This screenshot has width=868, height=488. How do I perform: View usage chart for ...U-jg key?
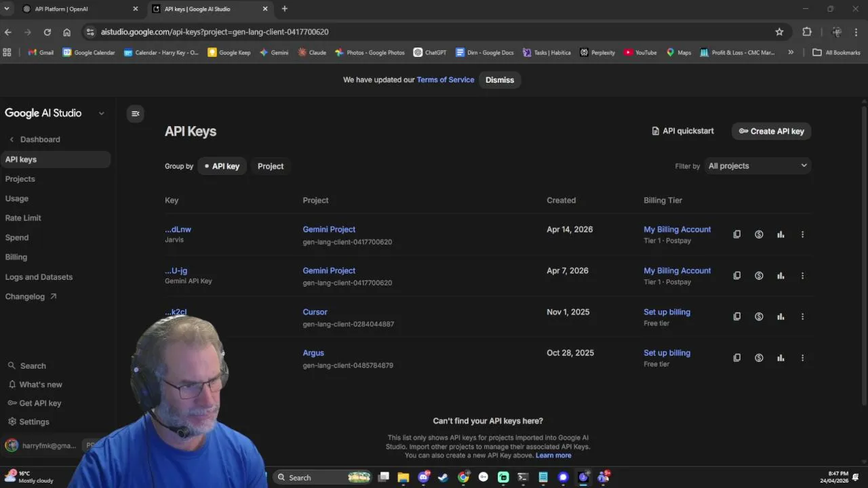click(x=781, y=276)
